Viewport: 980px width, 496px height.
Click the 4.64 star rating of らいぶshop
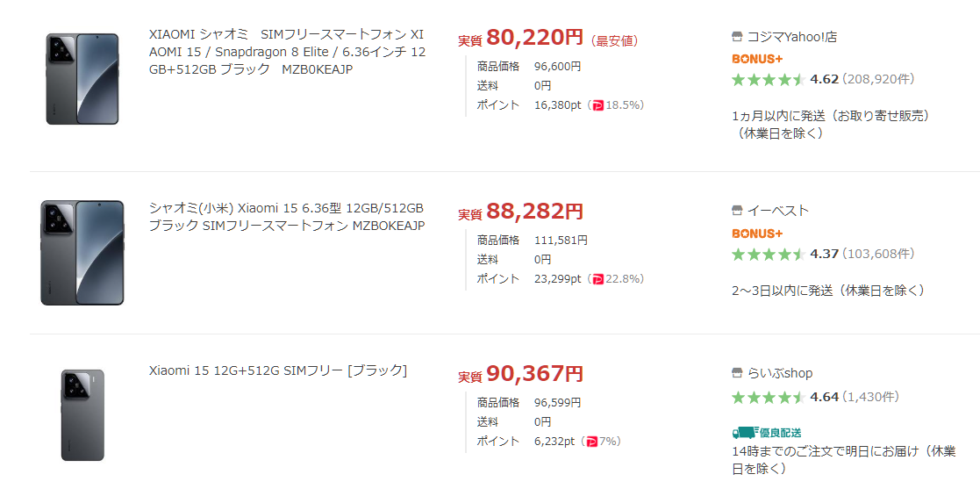(824, 397)
